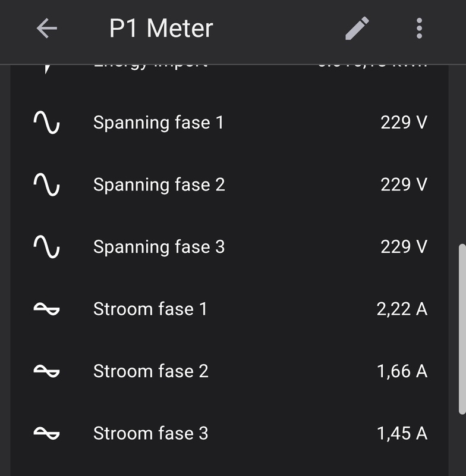Select the Stroom fase 3 label
Screen dimensions: 466x476
(x=150, y=433)
